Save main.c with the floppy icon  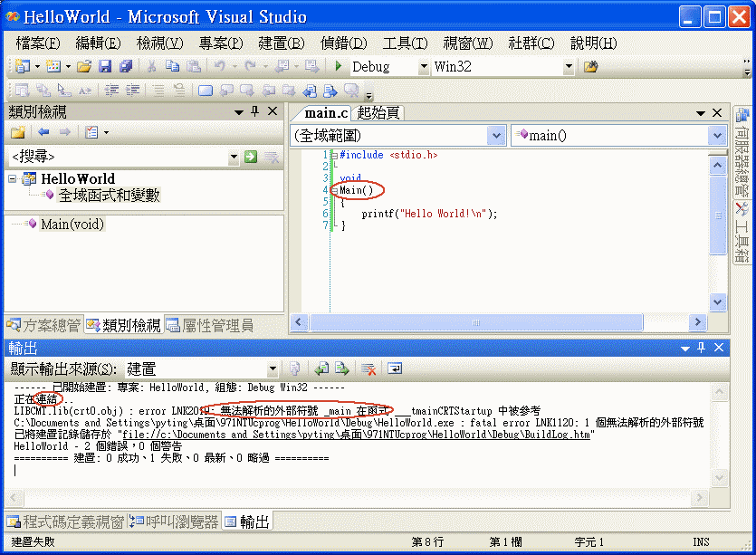pos(105,66)
